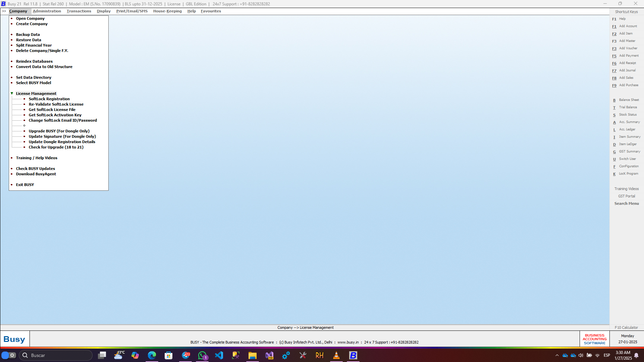Open the Help menu

tap(192, 11)
